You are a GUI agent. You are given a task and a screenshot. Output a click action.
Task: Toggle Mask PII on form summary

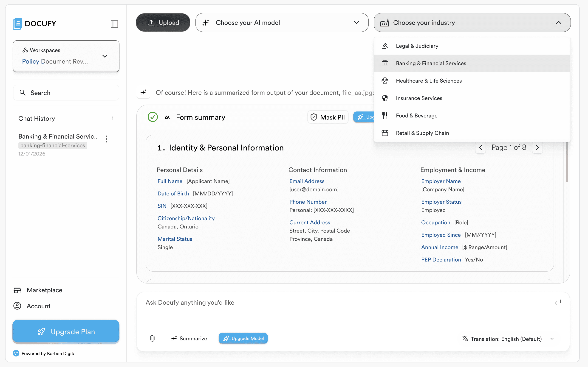coord(328,117)
